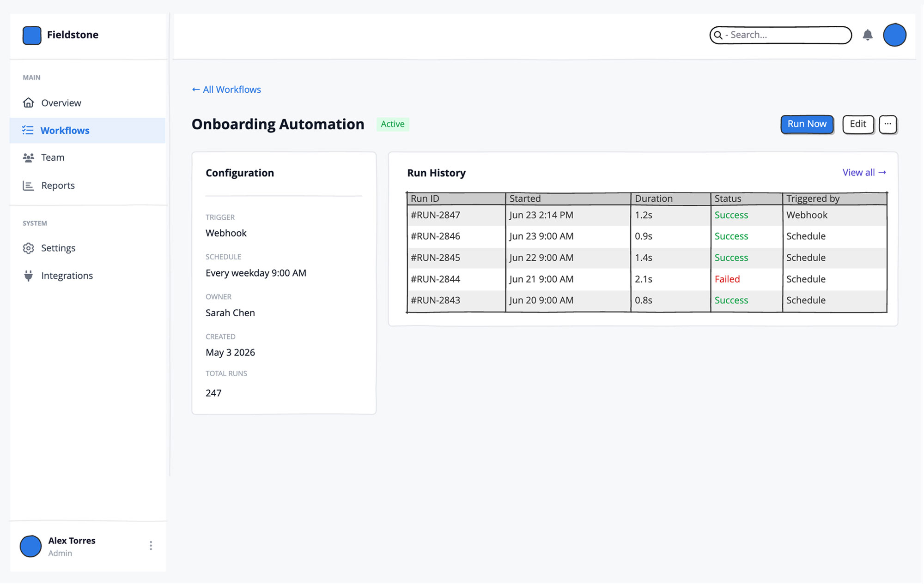This screenshot has height=584, width=924.
Task: Click Success status of RUN-2847
Action: (x=731, y=215)
